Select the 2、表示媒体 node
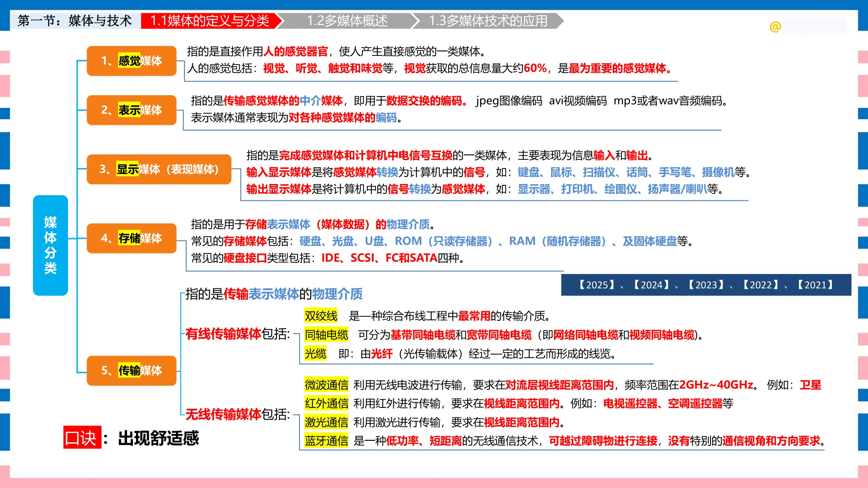 point(132,110)
